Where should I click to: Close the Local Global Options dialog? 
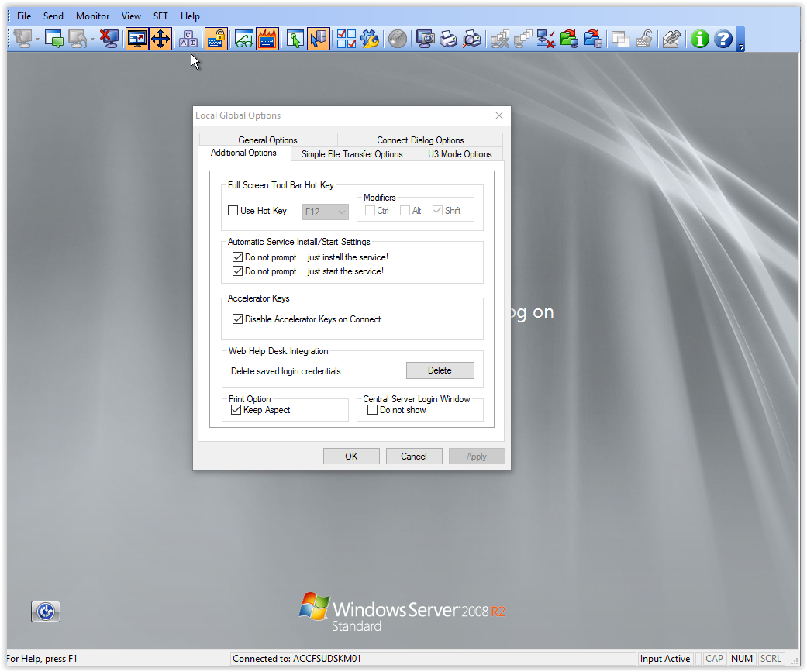(499, 115)
